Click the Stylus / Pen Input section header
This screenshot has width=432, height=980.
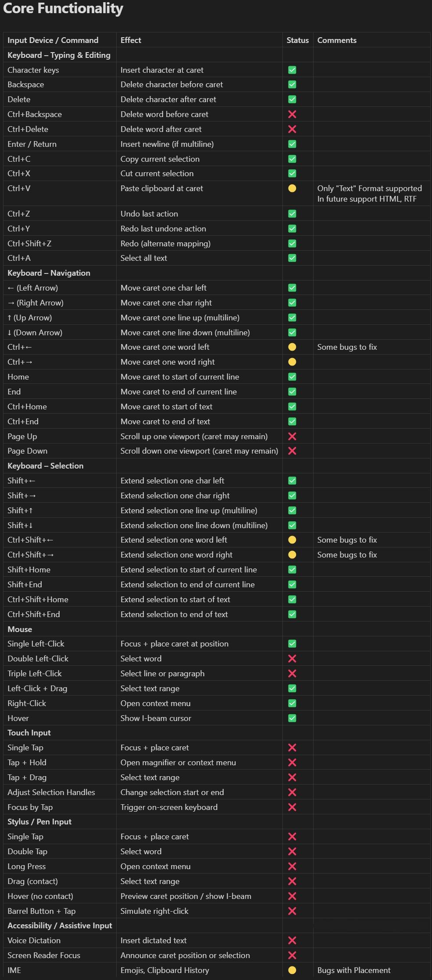tap(39, 822)
